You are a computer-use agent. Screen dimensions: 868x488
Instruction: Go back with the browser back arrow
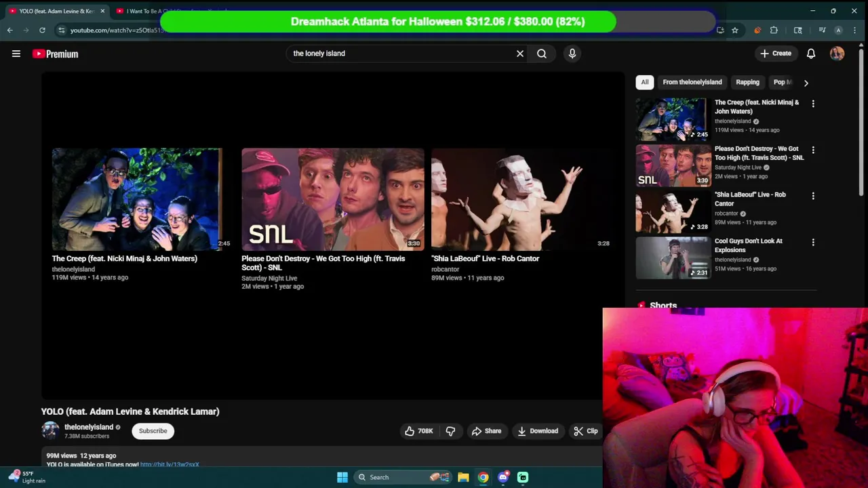coord(9,30)
